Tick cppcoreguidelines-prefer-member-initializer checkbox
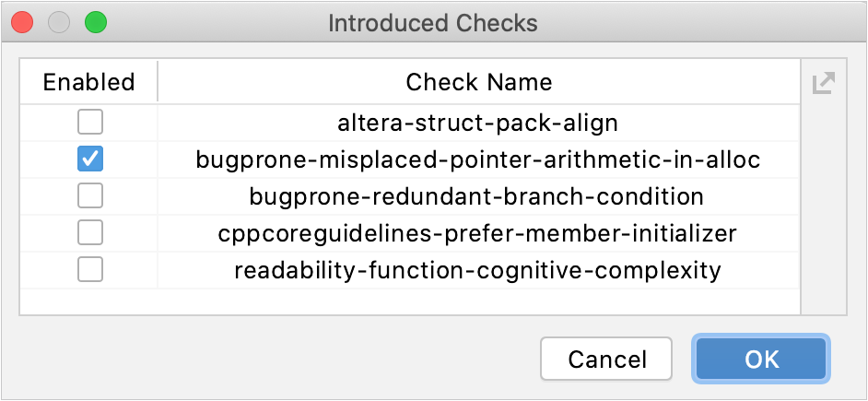The width and height of the screenshot is (868, 401). 90,233
